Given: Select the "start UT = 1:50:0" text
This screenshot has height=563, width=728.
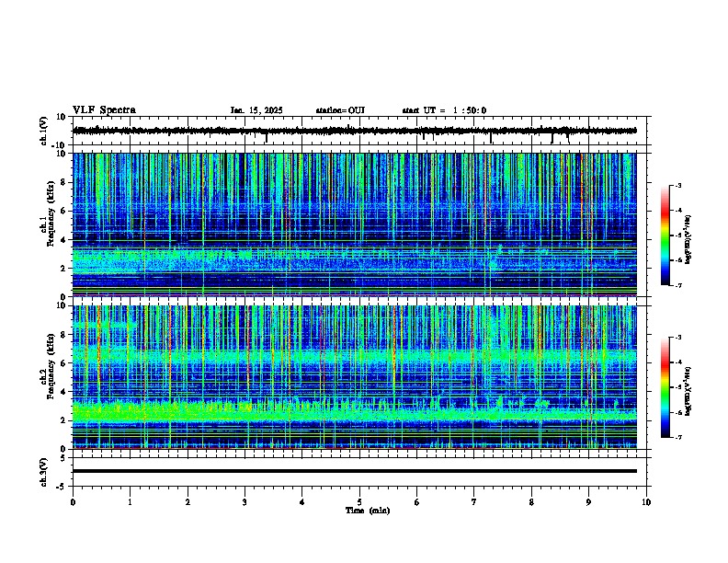Looking at the screenshot, I should [444, 110].
